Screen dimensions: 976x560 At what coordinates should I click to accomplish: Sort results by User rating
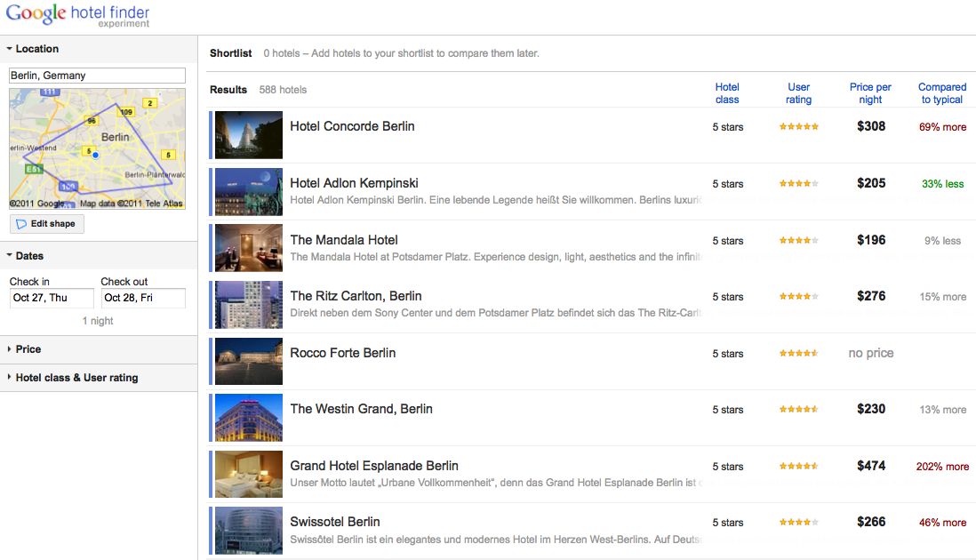pyautogui.click(x=798, y=93)
